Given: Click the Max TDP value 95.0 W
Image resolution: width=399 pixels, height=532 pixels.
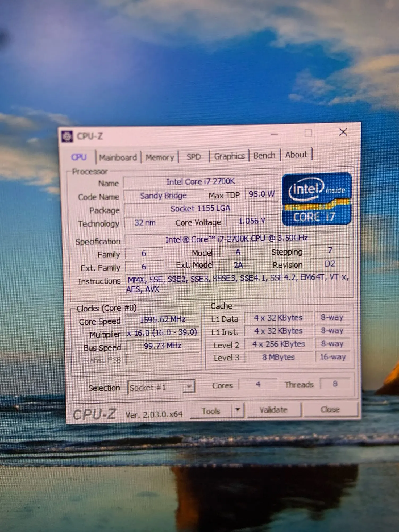Looking at the screenshot, I should click(x=261, y=194).
